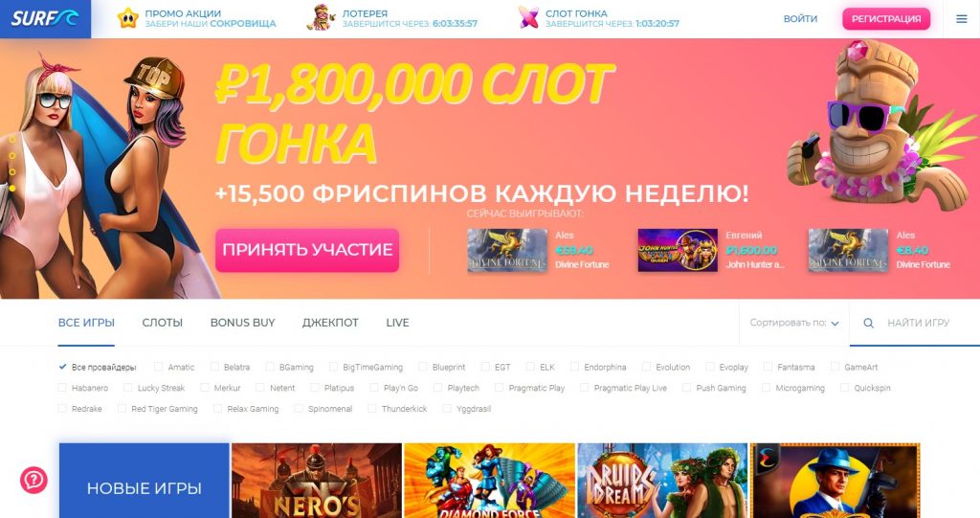Open the promo star icon
Viewport: 980px width, 518px height.
[x=128, y=18]
